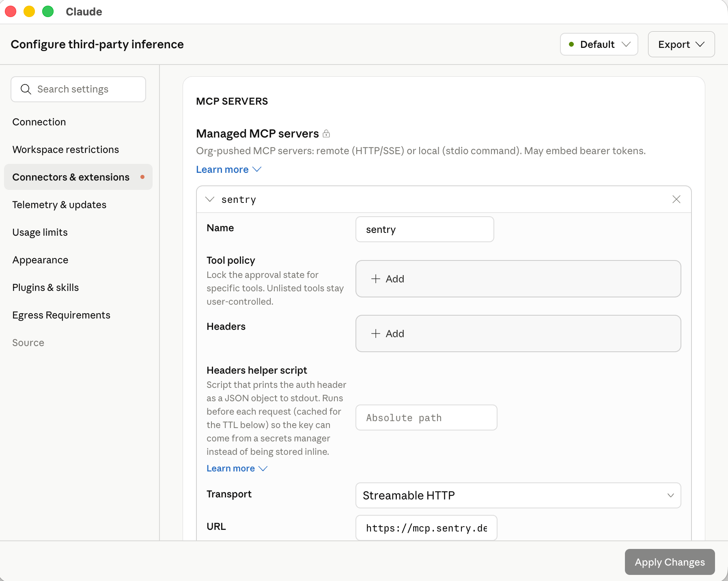Open the Export dropdown menu
This screenshot has width=728, height=581.
pos(681,44)
